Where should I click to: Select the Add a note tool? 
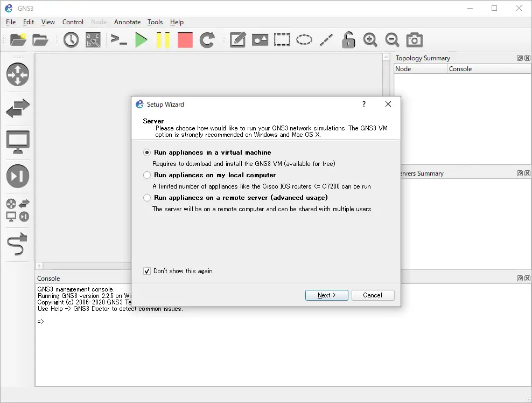point(238,40)
